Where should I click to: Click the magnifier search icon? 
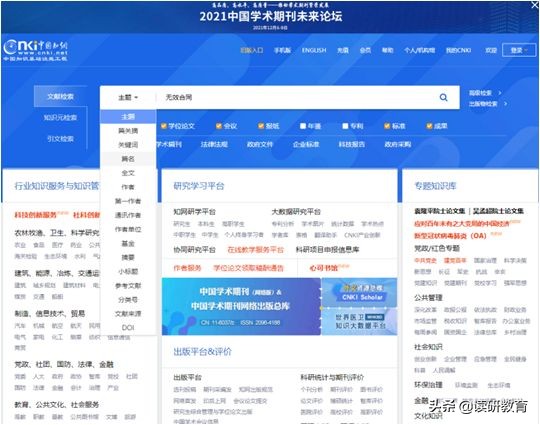pos(444,97)
